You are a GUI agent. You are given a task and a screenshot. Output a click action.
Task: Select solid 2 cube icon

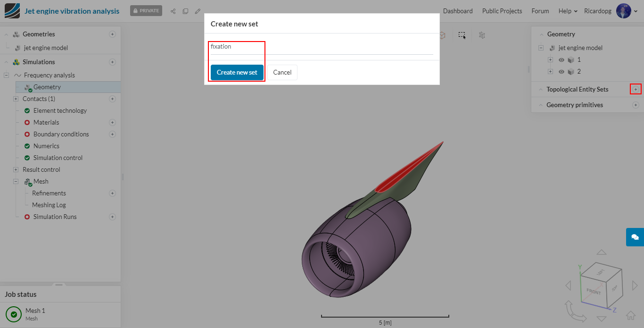[x=571, y=72]
